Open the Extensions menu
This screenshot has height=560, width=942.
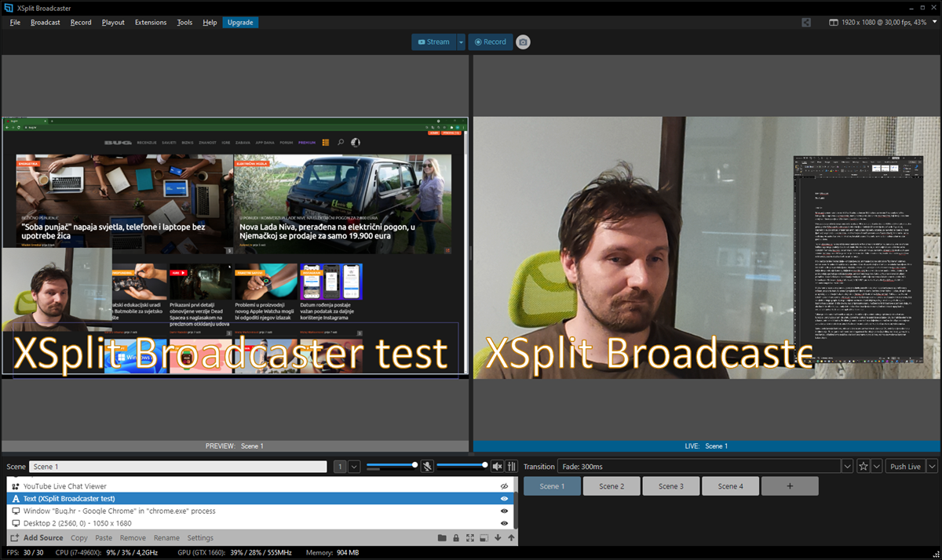coord(151,23)
